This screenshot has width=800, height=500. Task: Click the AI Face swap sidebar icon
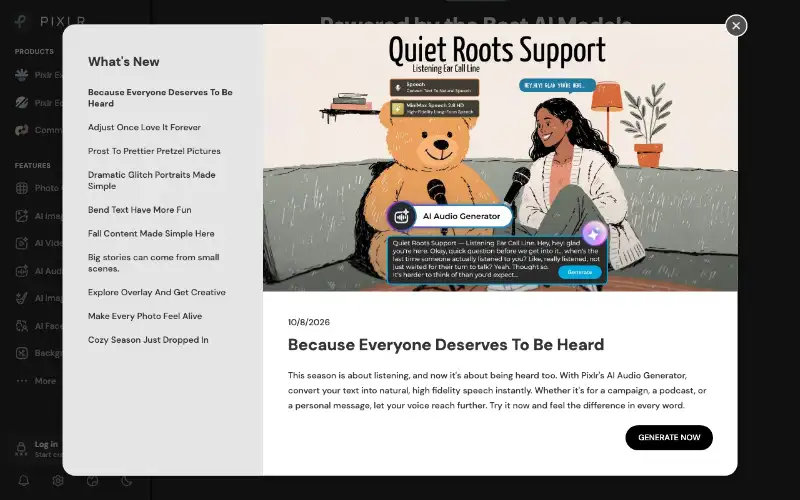click(21, 326)
